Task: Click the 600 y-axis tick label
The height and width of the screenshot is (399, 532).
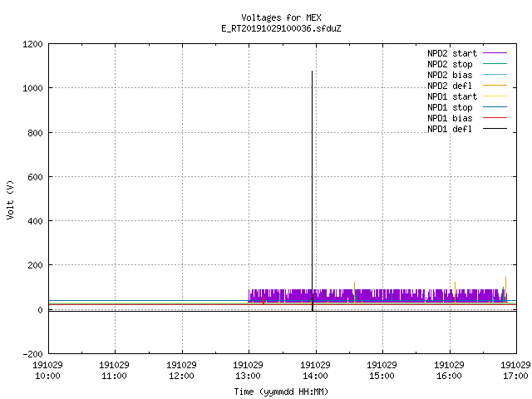Action: click(x=35, y=177)
